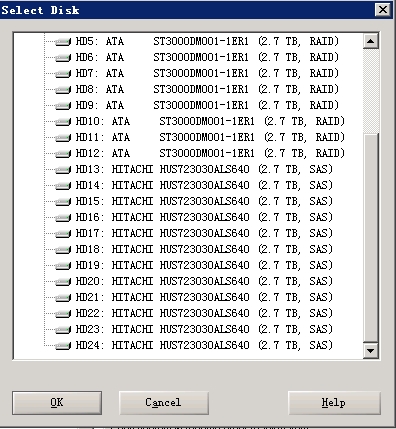Choose the HD21: HITACHI SAS row text

pyautogui.click(x=204, y=297)
